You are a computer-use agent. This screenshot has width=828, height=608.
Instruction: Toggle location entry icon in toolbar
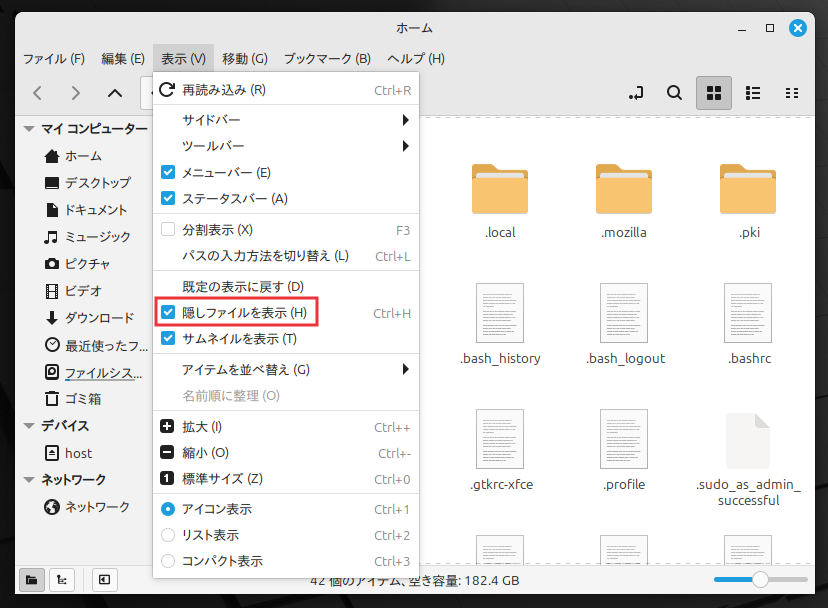tap(636, 93)
